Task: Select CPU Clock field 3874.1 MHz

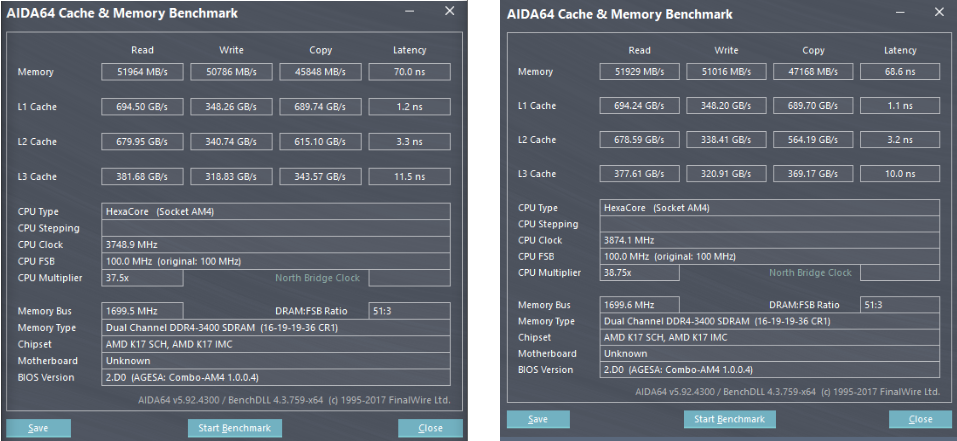Action: point(770,240)
